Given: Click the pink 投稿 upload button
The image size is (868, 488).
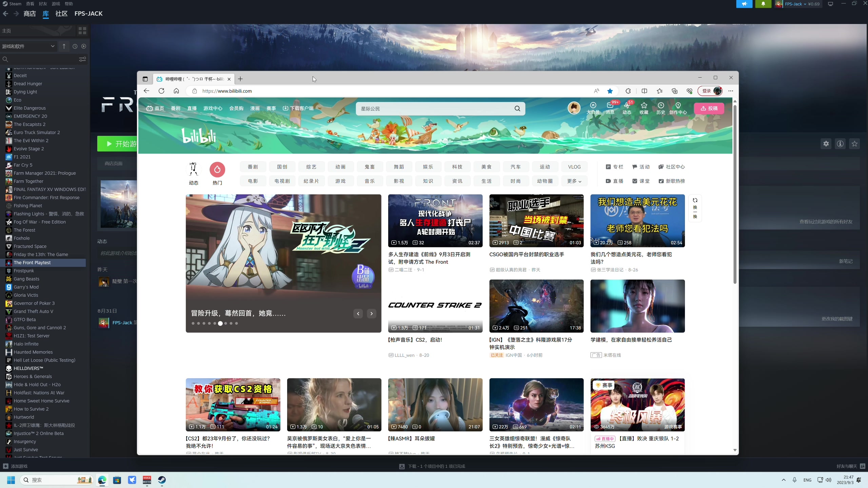Looking at the screenshot, I should (709, 108).
